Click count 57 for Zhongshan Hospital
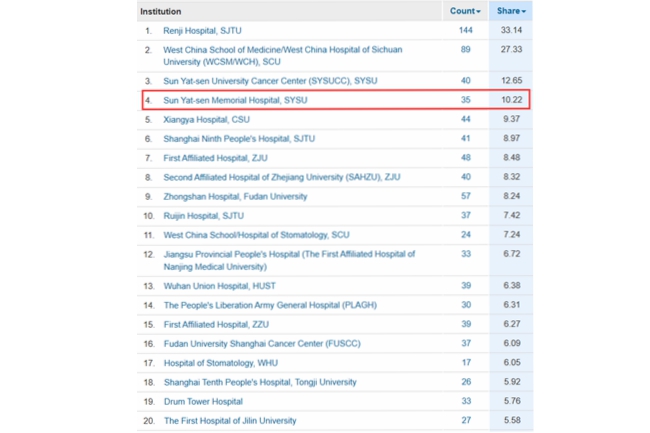650x433 pixels. 466,196
